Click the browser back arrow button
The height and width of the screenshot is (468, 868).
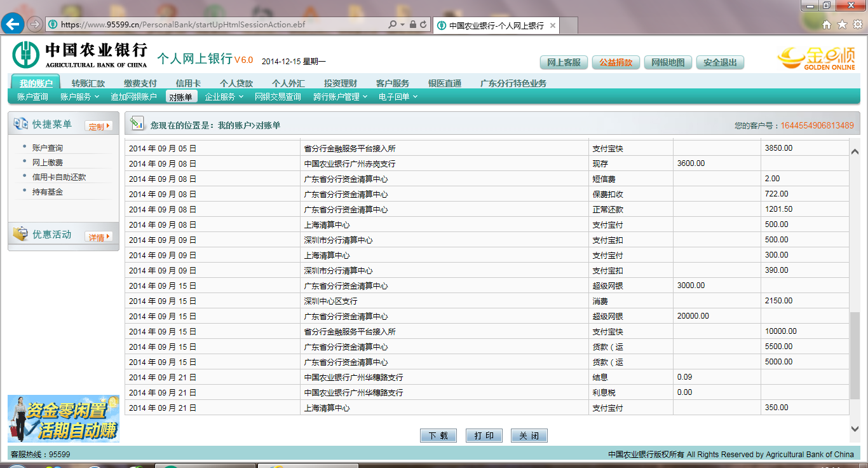click(x=13, y=25)
